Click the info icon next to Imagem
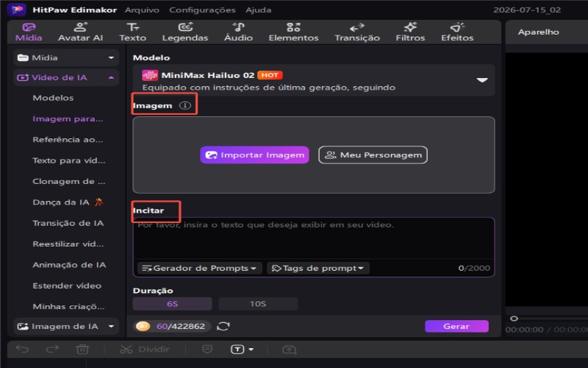 point(185,105)
